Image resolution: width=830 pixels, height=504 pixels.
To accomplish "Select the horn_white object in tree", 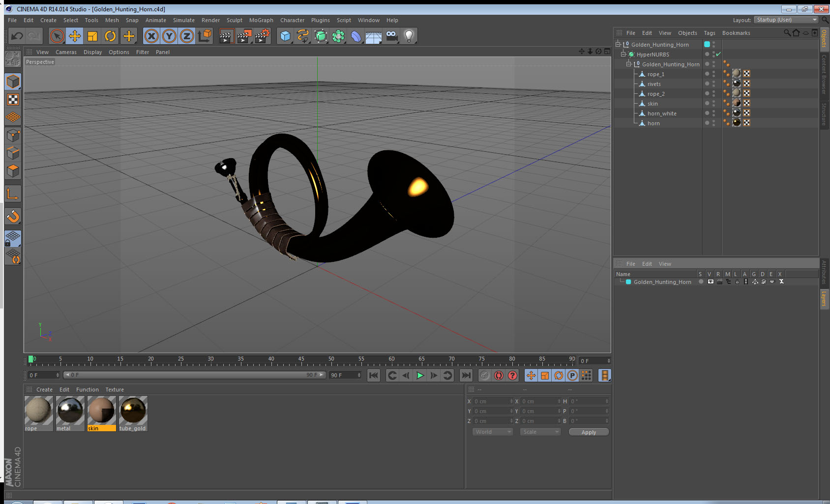I will pos(662,113).
